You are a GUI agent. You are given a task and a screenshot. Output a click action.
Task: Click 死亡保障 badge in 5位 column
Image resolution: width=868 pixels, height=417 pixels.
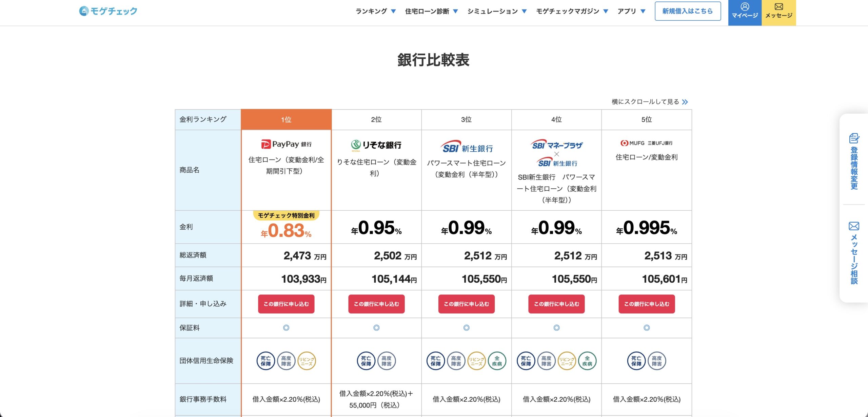pos(636,361)
